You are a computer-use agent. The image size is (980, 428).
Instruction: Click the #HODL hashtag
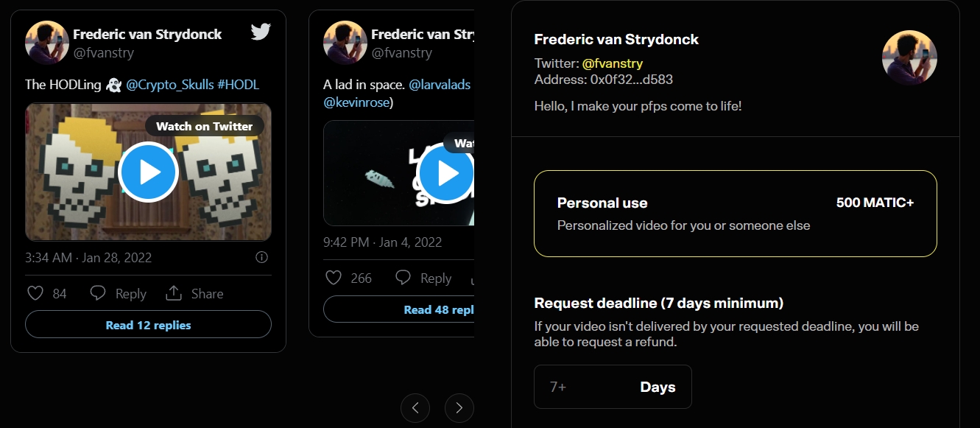pos(238,85)
